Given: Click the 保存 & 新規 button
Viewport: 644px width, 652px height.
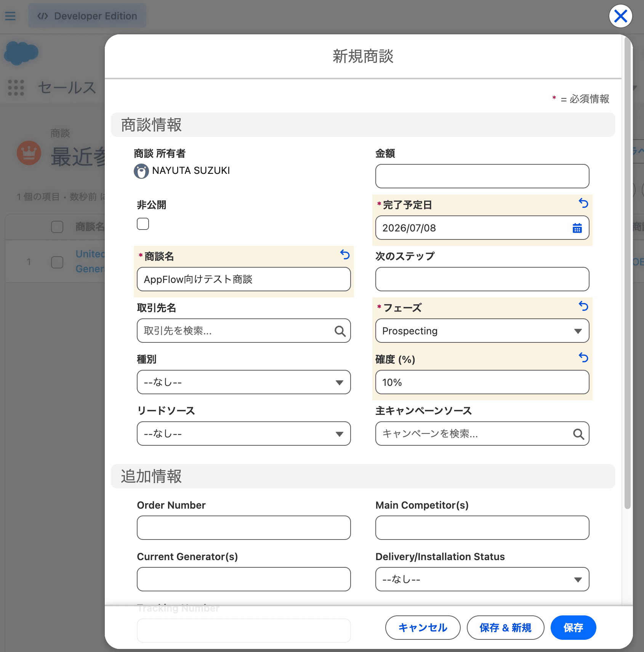Looking at the screenshot, I should 505,628.
